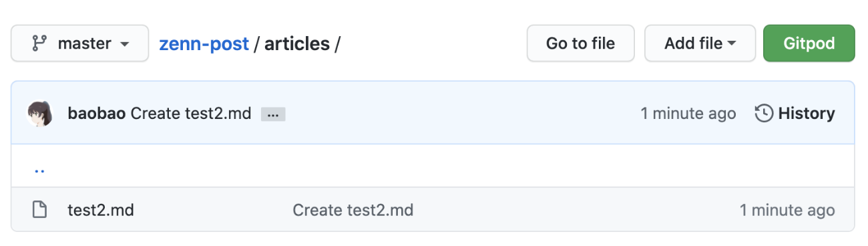Open Create test2.md commit in file row
Viewport: 868px width, 246px height.
[x=353, y=210]
